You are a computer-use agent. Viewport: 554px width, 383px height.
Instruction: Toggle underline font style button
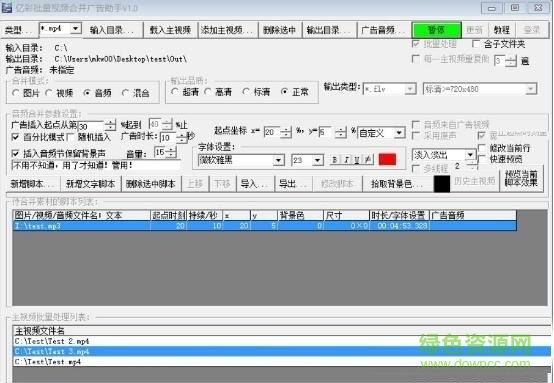pyautogui.click(x=357, y=160)
